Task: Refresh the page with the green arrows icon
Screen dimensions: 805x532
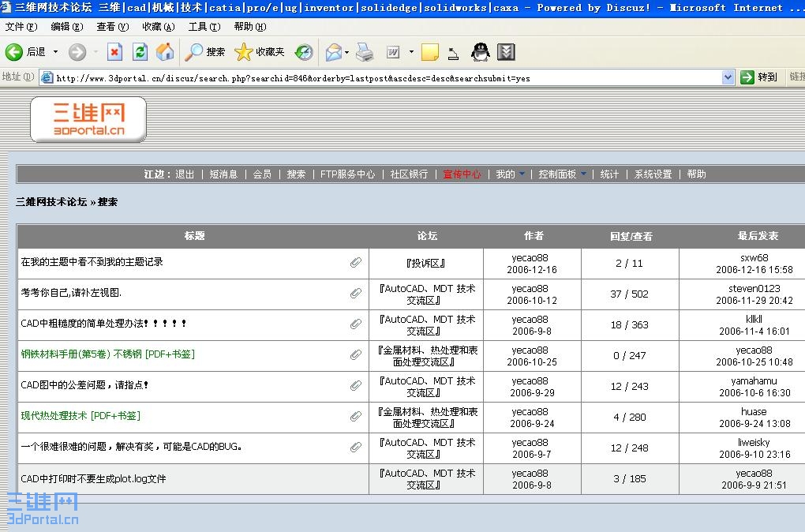Action: 140,52
